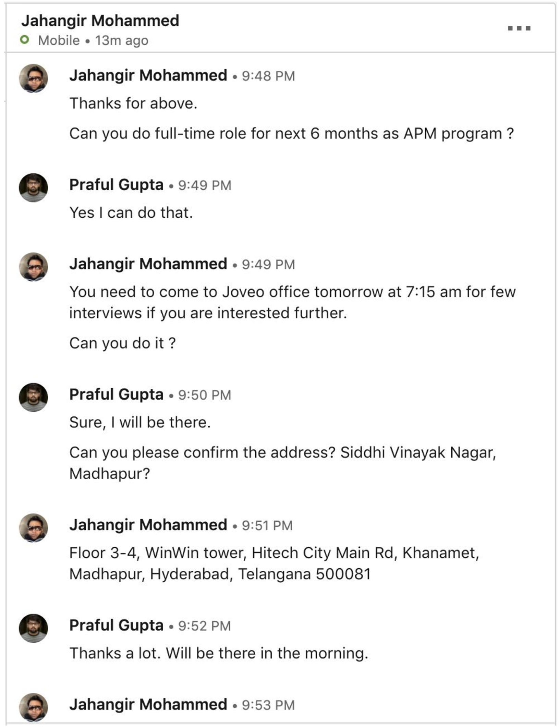Click the WinWin tower address message
The image size is (560, 728).
tap(274, 563)
